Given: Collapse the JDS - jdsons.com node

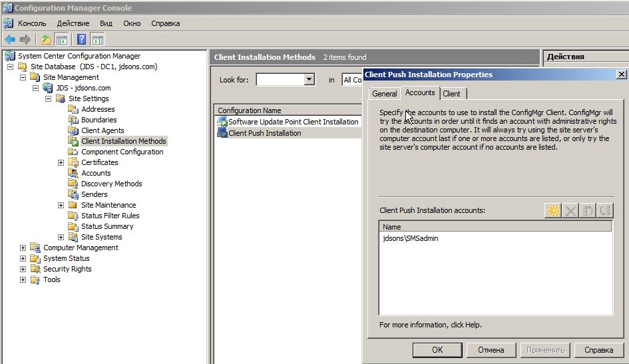Looking at the screenshot, I should click(36, 88).
